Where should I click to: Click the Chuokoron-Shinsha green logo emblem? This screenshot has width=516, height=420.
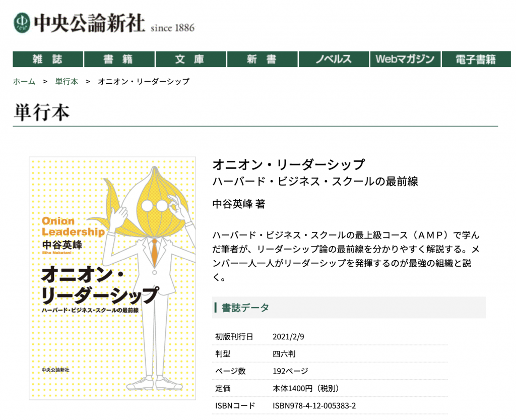click(22, 23)
